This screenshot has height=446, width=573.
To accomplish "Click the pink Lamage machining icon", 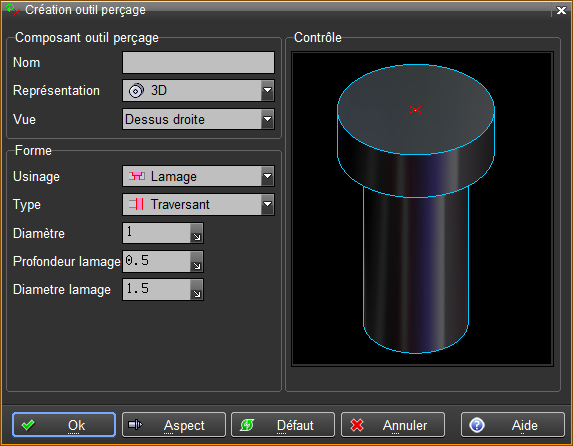I will pyautogui.click(x=137, y=176).
